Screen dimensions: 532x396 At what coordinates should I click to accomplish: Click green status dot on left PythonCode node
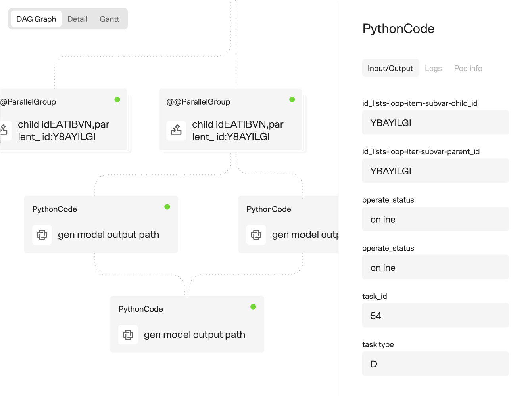click(167, 207)
